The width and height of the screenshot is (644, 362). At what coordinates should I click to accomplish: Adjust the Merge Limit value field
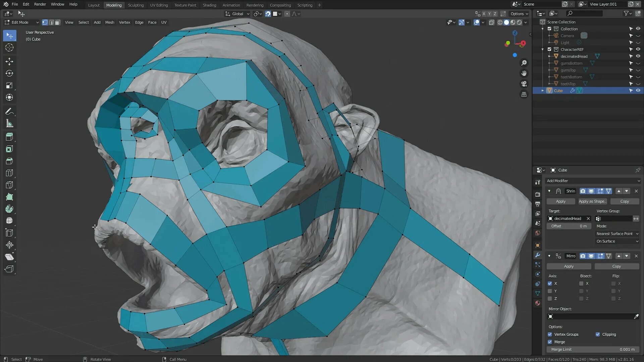[x=593, y=349]
